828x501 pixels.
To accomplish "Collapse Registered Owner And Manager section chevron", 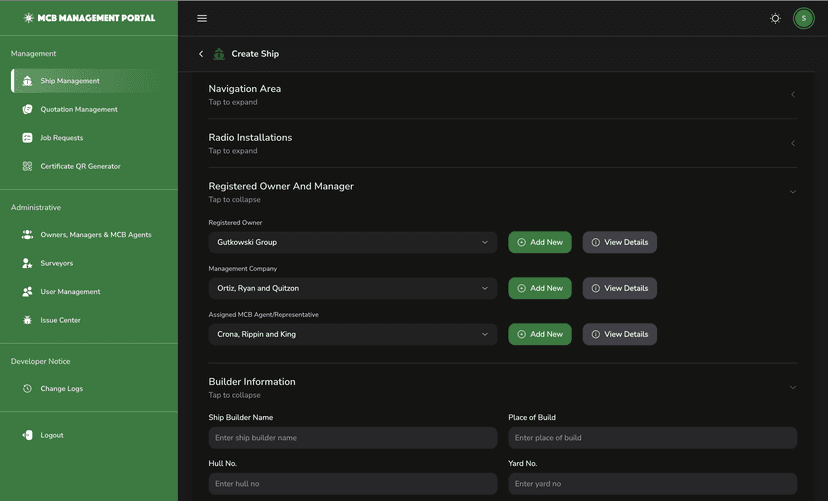I will tap(793, 192).
